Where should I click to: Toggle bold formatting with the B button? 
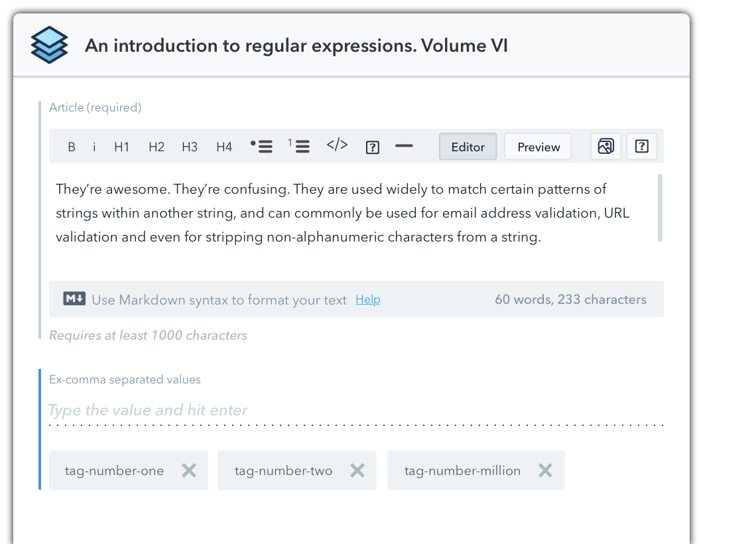[x=72, y=147]
